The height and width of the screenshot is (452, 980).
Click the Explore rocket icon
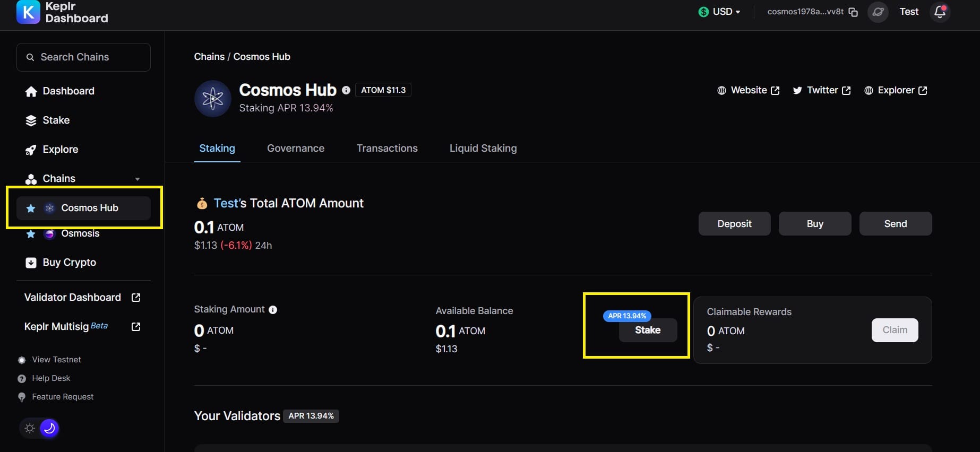[31, 150]
